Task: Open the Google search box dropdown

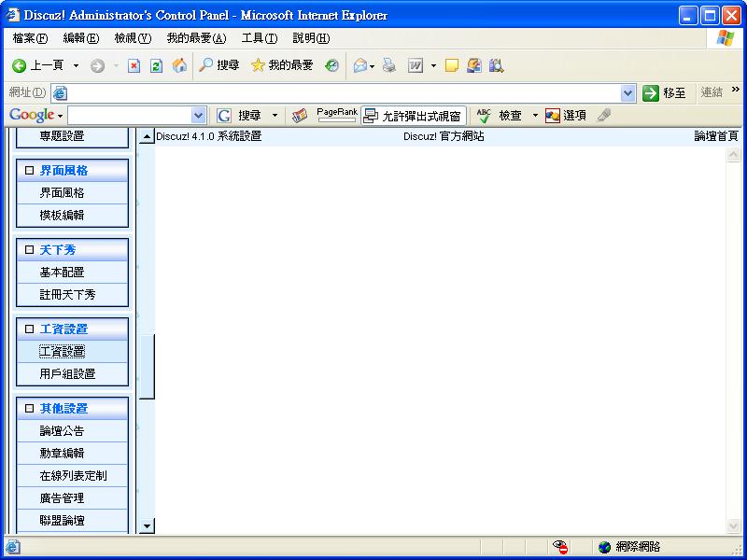Action: click(x=198, y=115)
